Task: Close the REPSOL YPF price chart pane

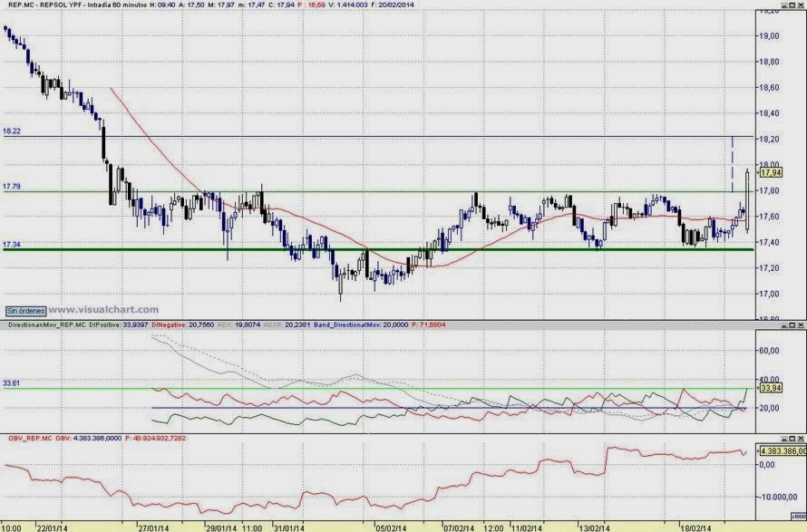Action: click(801, 5)
